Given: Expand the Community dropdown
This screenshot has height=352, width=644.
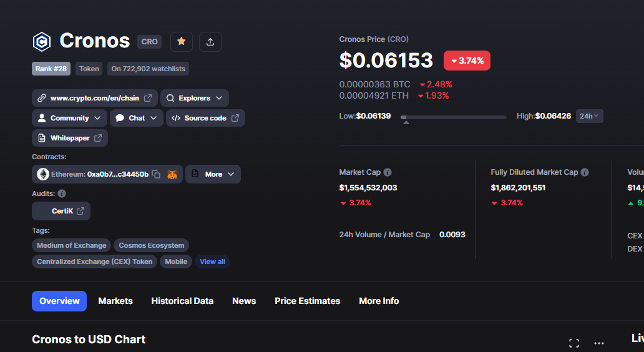Looking at the screenshot, I should [x=69, y=118].
